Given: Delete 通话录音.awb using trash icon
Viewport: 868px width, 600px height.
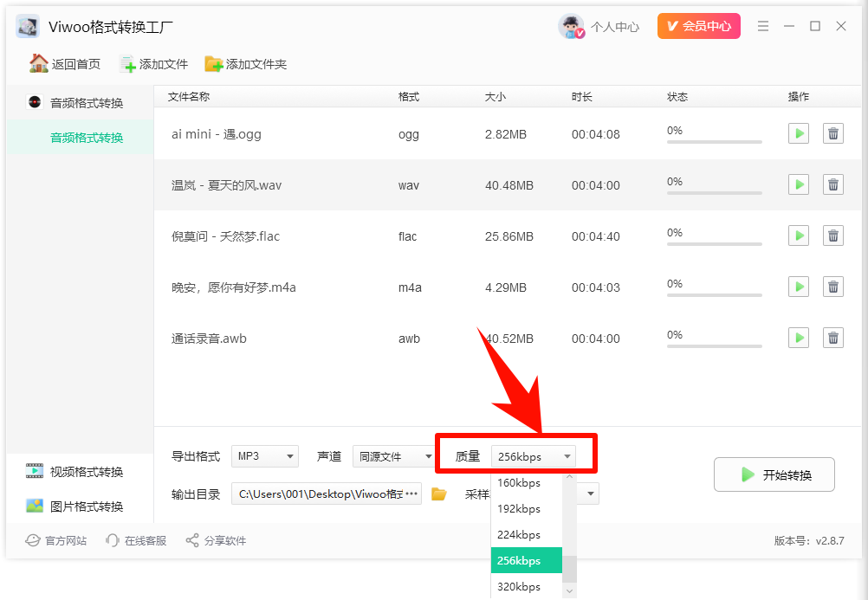Looking at the screenshot, I should pos(832,338).
